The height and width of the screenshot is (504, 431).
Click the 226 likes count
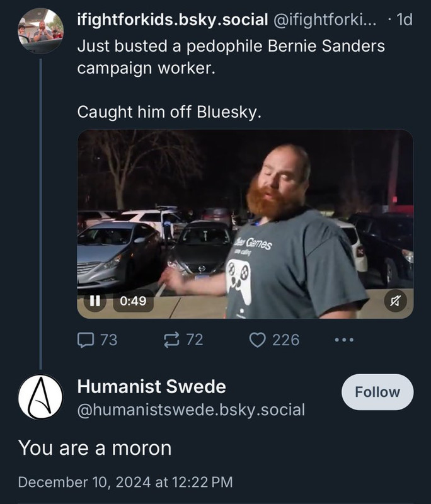(x=285, y=340)
